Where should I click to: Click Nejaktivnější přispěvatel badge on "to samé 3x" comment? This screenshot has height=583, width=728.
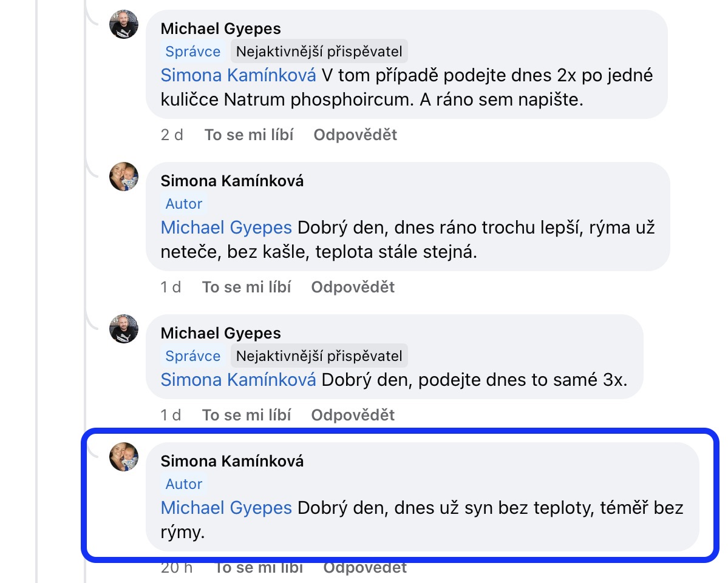(x=319, y=356)
